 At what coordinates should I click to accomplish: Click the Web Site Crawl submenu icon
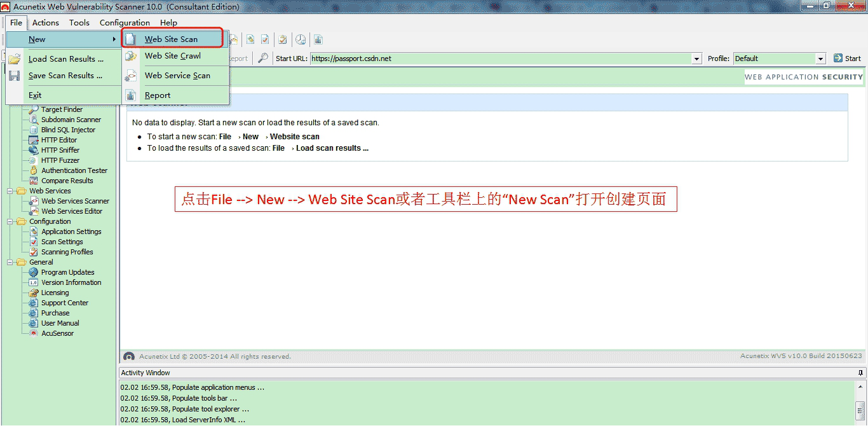pos(130,56)
